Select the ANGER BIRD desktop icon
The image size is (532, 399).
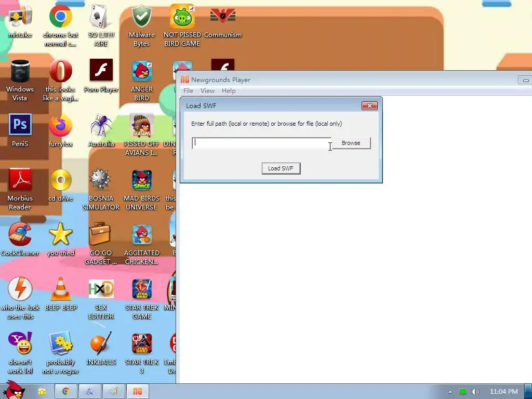[x=141, y=80]
